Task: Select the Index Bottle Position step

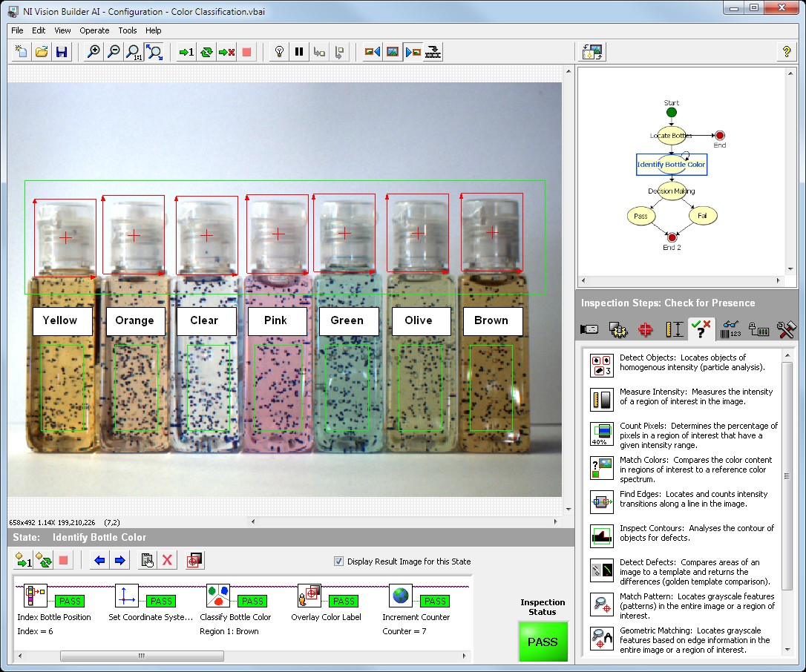Action: coord(53,609)
